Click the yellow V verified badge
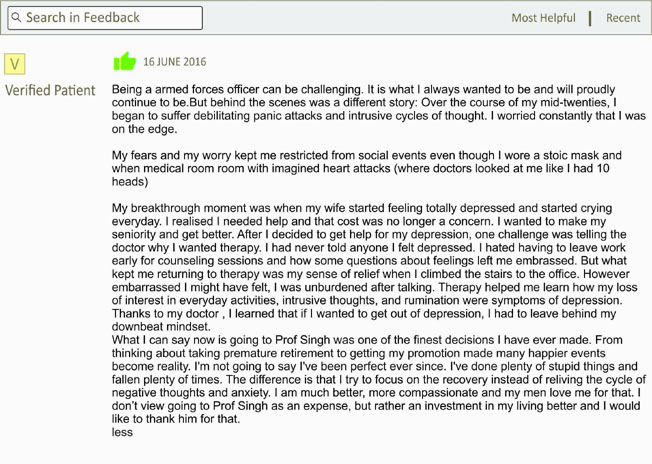652x464 pixels. (15, 64)
